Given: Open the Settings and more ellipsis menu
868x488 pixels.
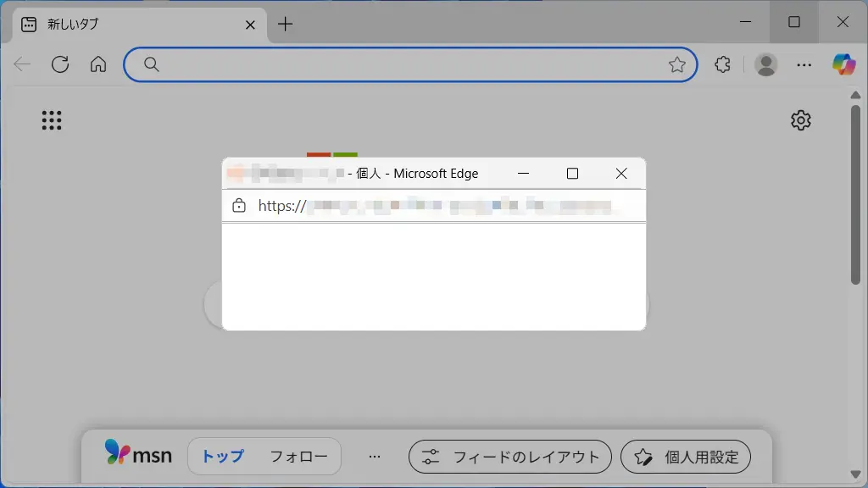Looking at the screenshot, I should (x=804, y=64).
